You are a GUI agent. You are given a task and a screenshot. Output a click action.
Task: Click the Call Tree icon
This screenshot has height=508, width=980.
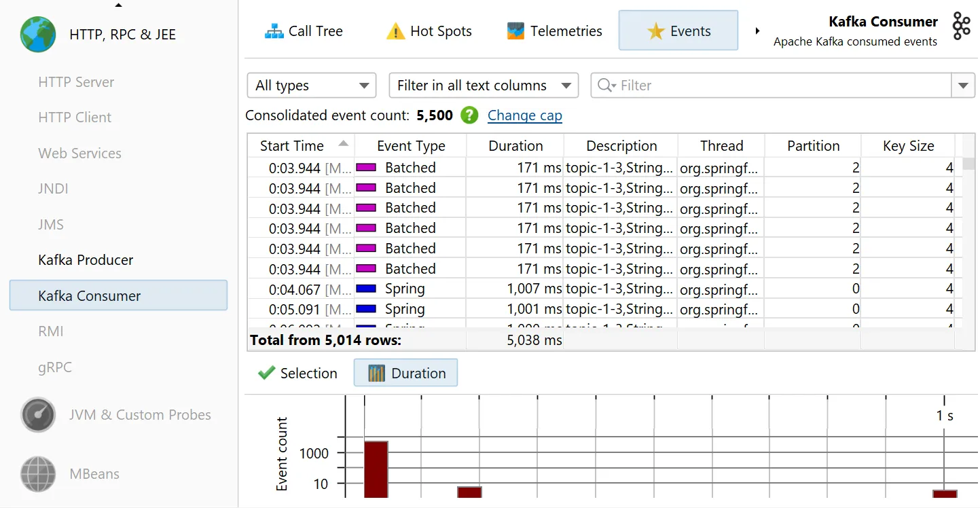click(274, 31)
